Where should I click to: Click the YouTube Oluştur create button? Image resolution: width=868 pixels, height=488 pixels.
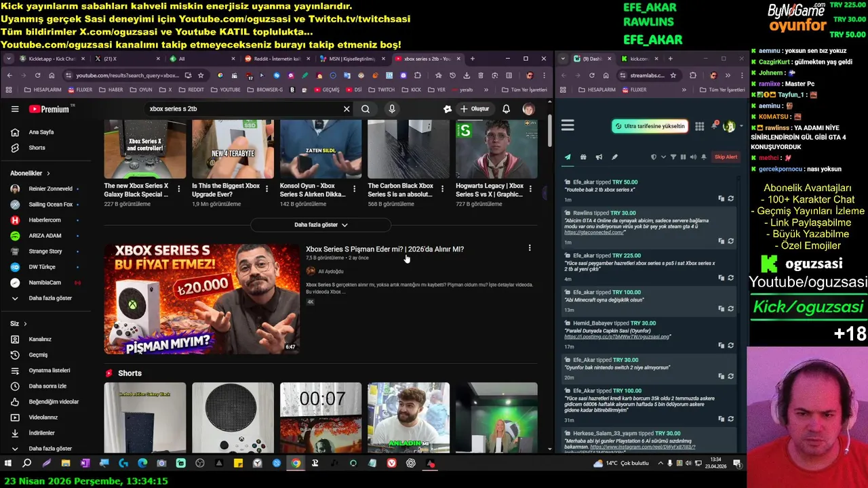pos(475,109)
